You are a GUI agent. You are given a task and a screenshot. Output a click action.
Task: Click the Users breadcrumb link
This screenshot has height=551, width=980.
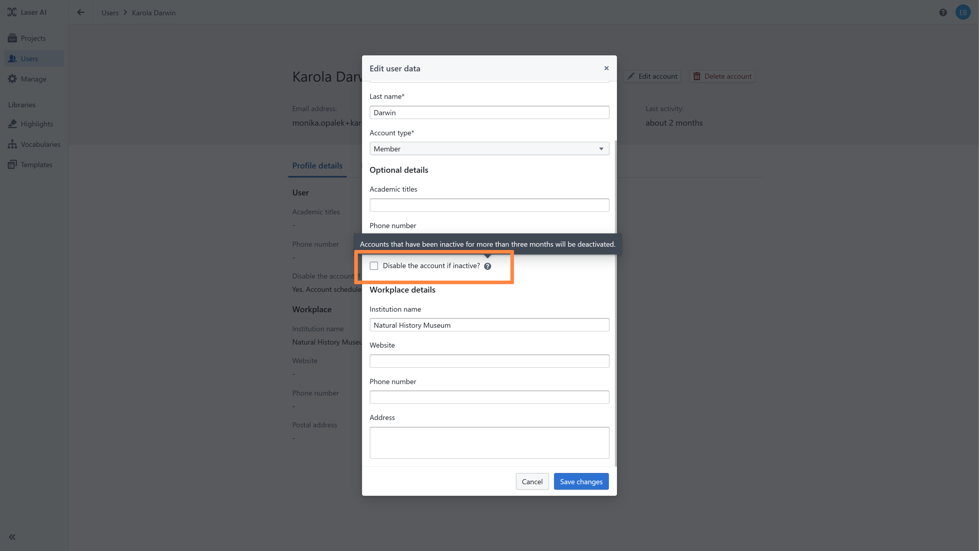tap(110, 12)
